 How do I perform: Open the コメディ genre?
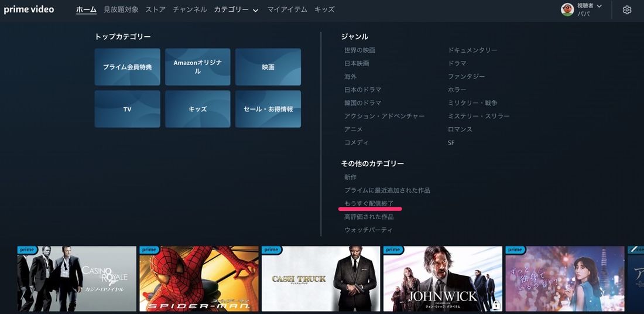(357, 142)
